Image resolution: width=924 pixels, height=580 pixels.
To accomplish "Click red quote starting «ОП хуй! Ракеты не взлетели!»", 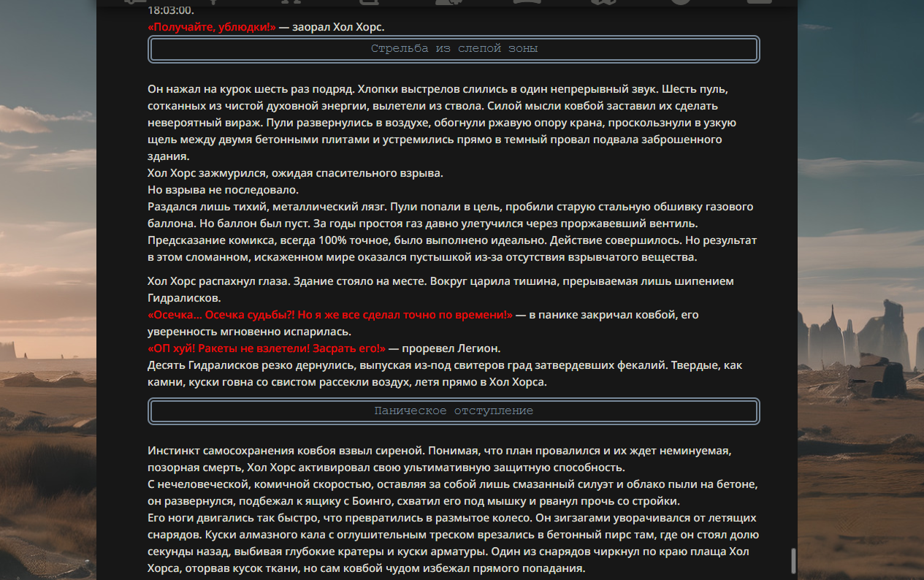I will (267, 348).
